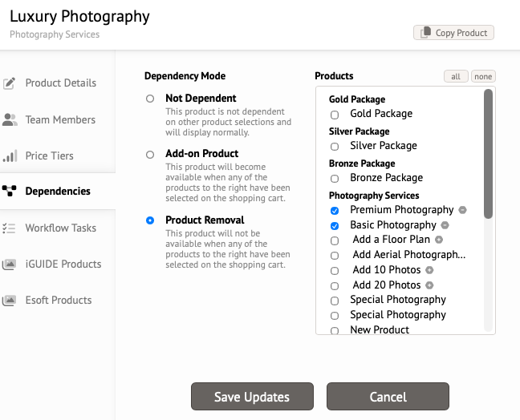Uncheck the Basic Photography checkbox
520x420 pixels.
coord(335,225)
